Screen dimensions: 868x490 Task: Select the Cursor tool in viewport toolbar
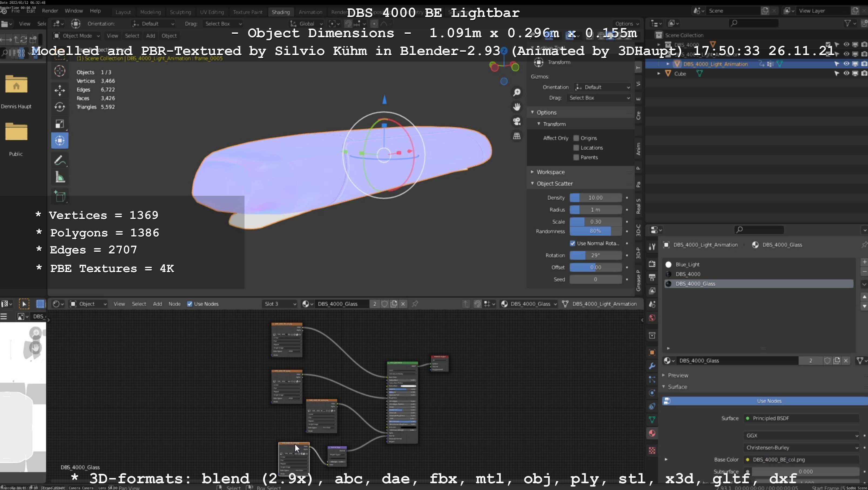point(60,71)
